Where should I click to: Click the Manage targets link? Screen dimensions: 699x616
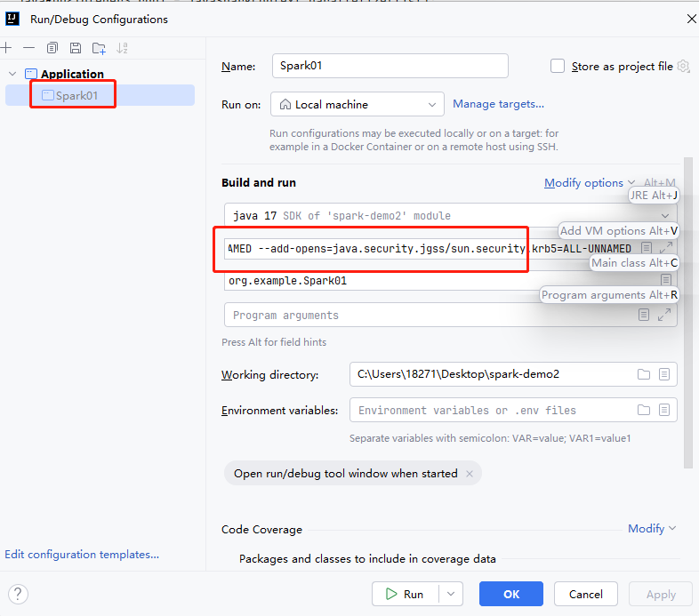(x=498, y=104)
